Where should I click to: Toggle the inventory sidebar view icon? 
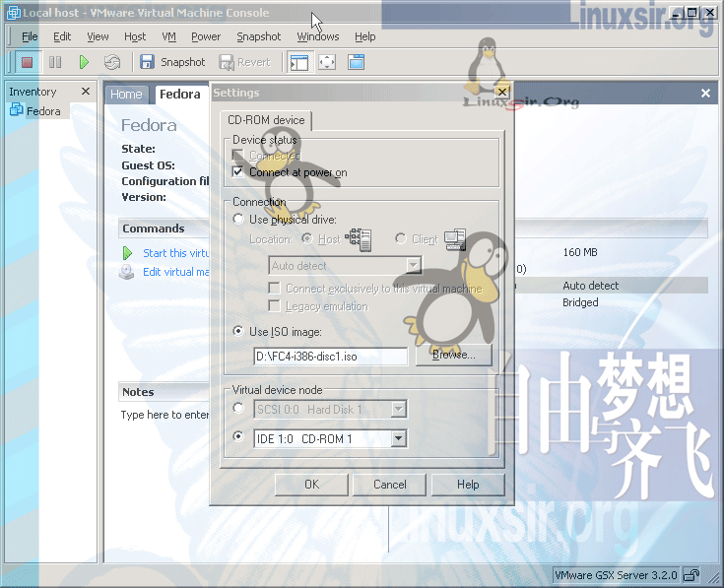click(299, 62)
